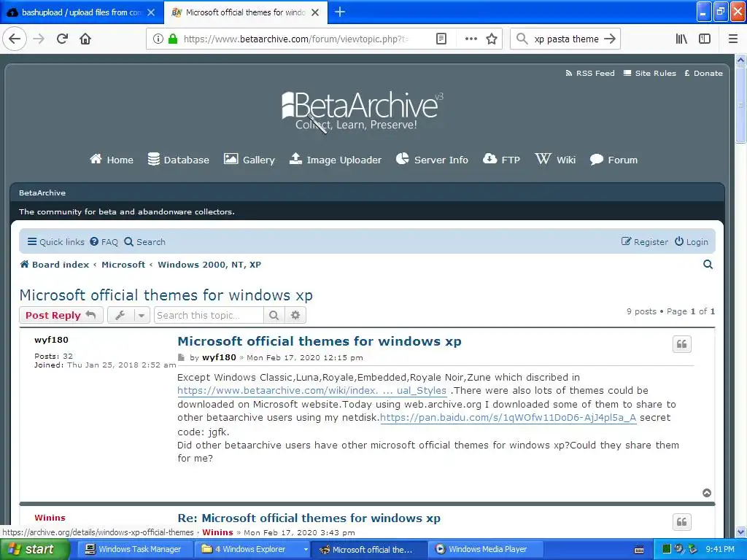The image size is (747, 560).
Task: Open Forum navigation item
Action: pos(614,160)
